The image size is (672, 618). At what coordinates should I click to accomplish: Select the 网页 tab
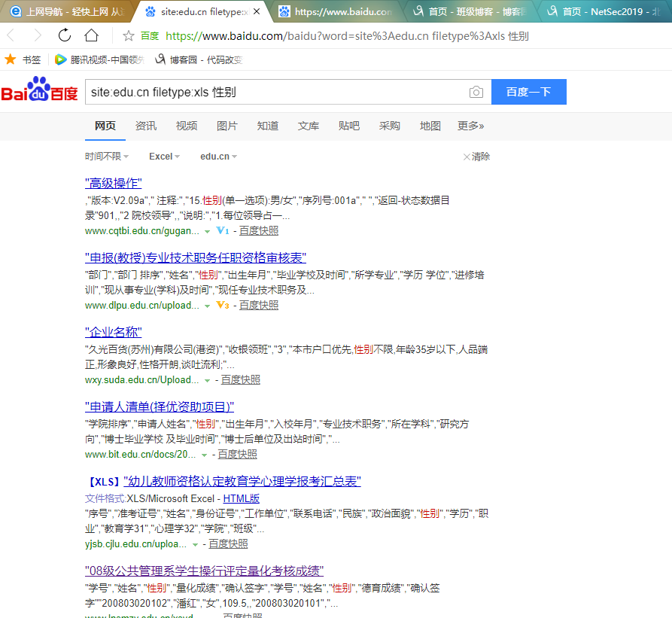[x=105, y=126]
